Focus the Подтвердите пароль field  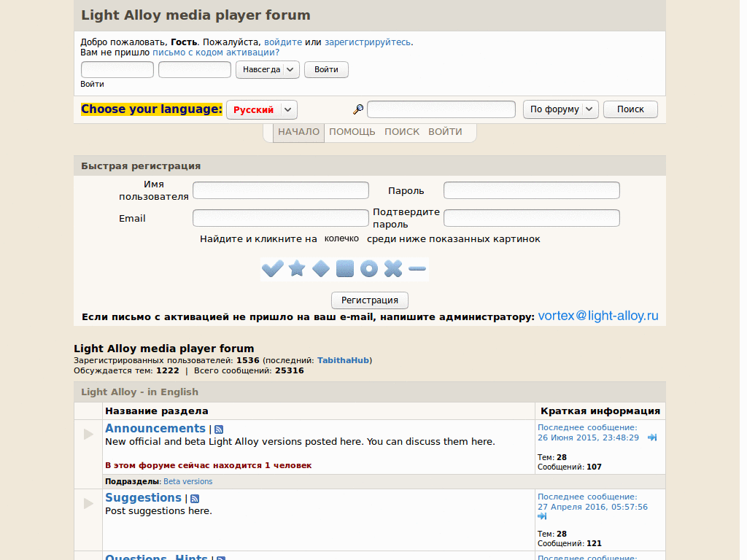532,218
